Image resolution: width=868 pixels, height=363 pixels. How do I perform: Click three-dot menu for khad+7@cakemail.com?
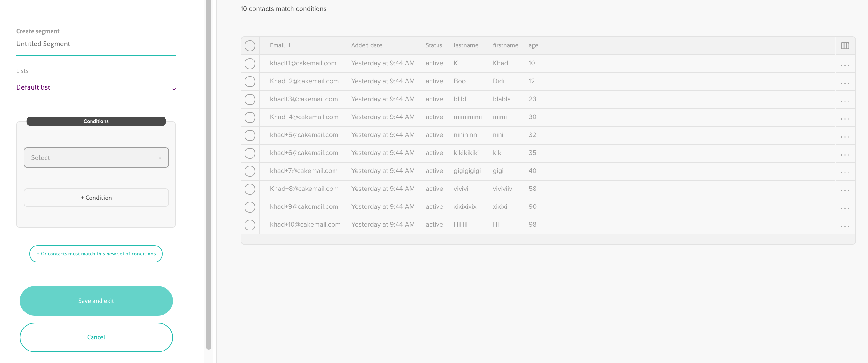[x=844, y=173]
